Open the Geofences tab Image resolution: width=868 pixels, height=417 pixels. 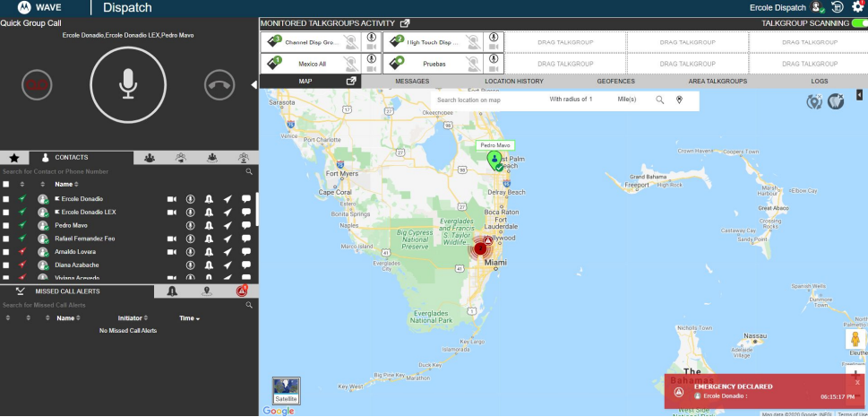615,81
